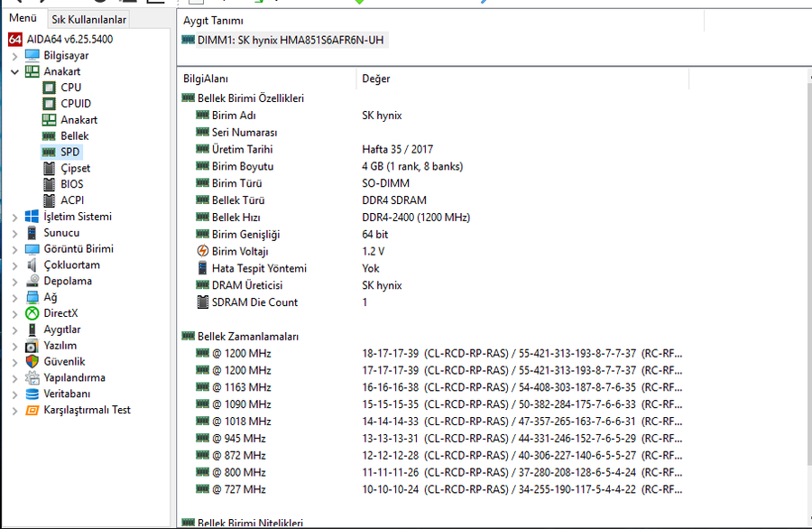Expand the Görüntü Birimi node arrow
The height and width of the screenshot is (529, 812).
[15, 250]
